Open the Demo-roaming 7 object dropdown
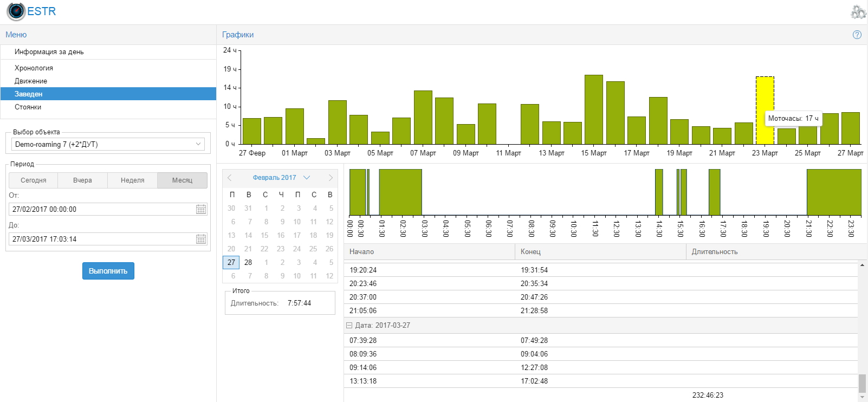Screen dimensions: 868x402 (x=198, y=144)
